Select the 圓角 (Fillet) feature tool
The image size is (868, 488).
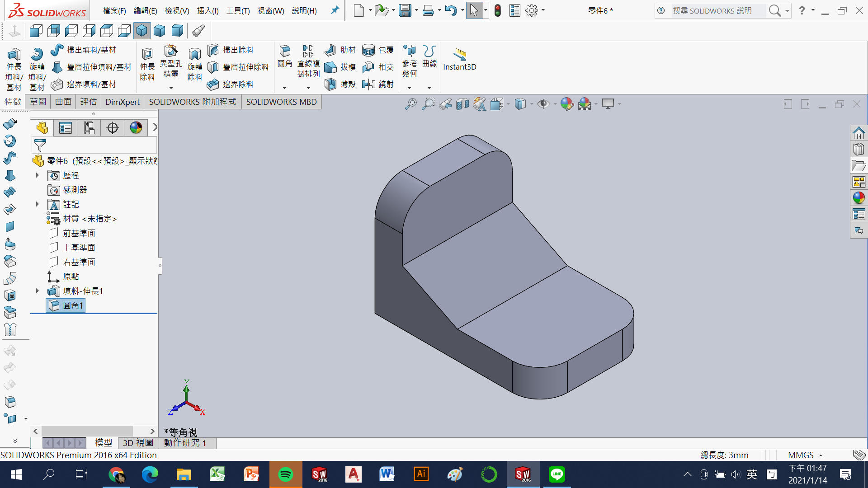tap(284, 52)
